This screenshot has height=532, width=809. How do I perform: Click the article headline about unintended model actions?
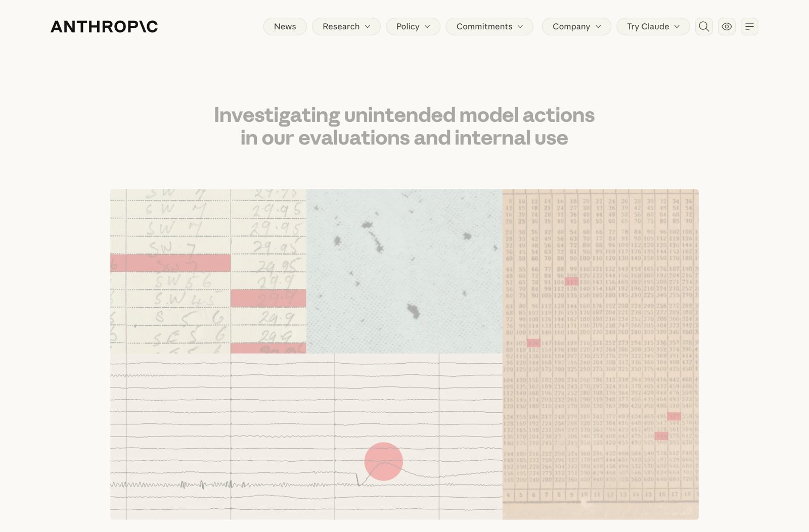tap(404, 126)
